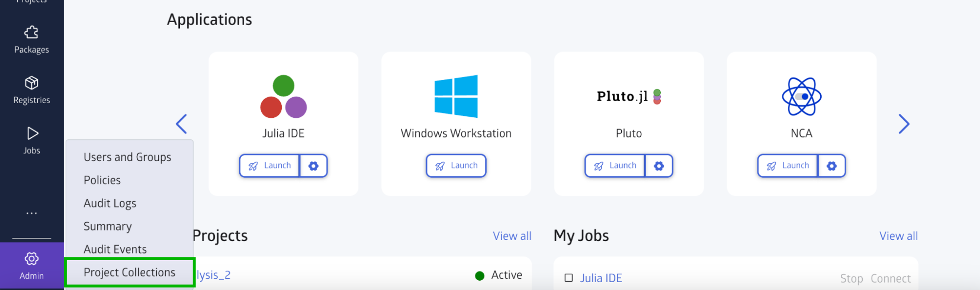The height and width of the screenshot is (290, 980).
Task: Open settings gear for Pluto
Action: click(x=659, y=166)
